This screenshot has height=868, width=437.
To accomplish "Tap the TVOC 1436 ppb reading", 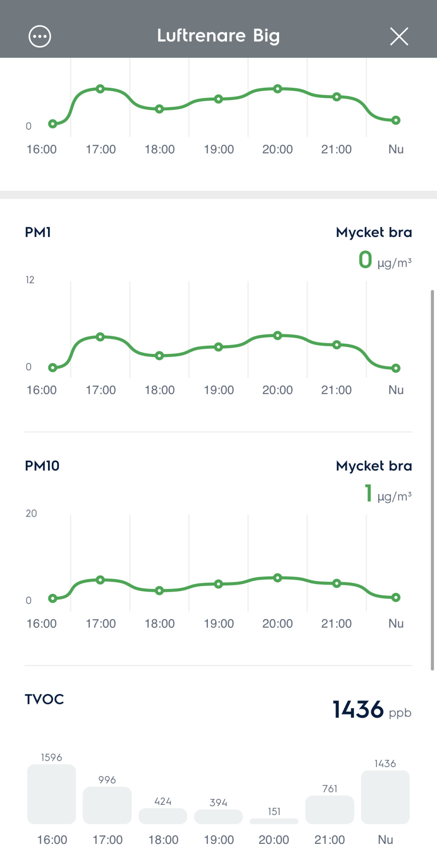I will click(x=372, y=709).
